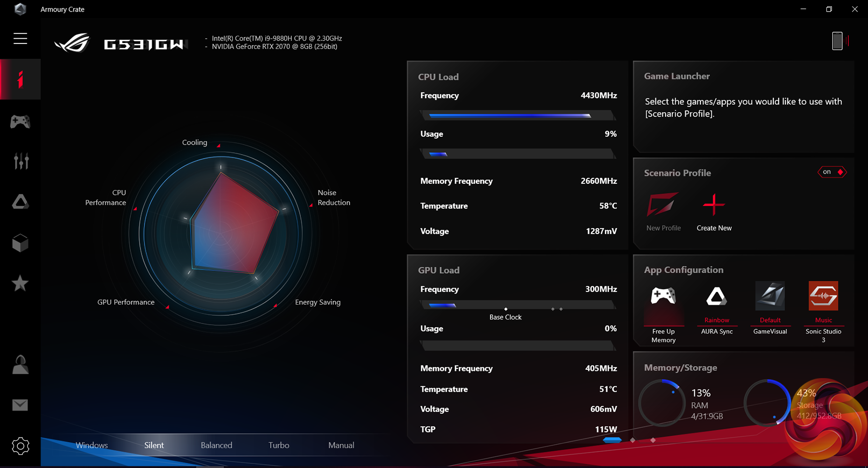
Task: Go to the first dashboard page indicator
Action: tap(612, 440)
